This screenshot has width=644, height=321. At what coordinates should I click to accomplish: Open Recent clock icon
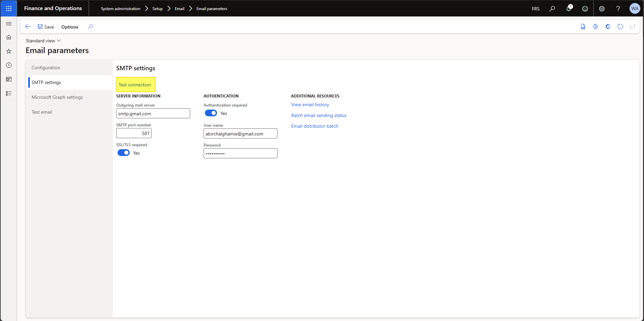(x=9, y=65)
